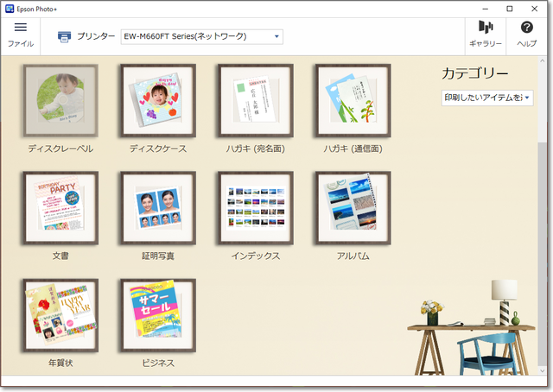Select the ディスクレーベル template
This screenshot has width=553, height=392.
60,100
